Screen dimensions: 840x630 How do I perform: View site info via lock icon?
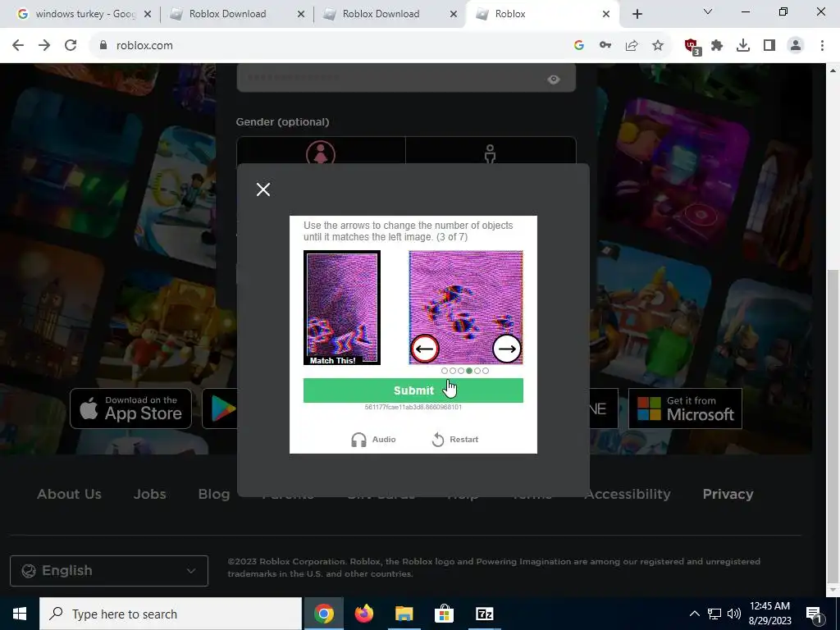click(x=103, y=46)
